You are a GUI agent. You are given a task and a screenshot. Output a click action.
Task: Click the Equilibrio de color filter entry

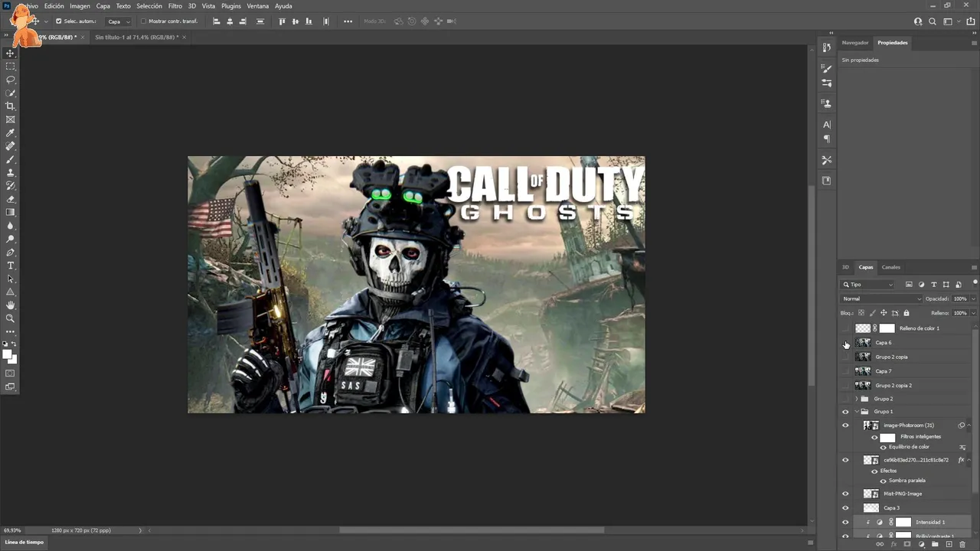(910, 447)
